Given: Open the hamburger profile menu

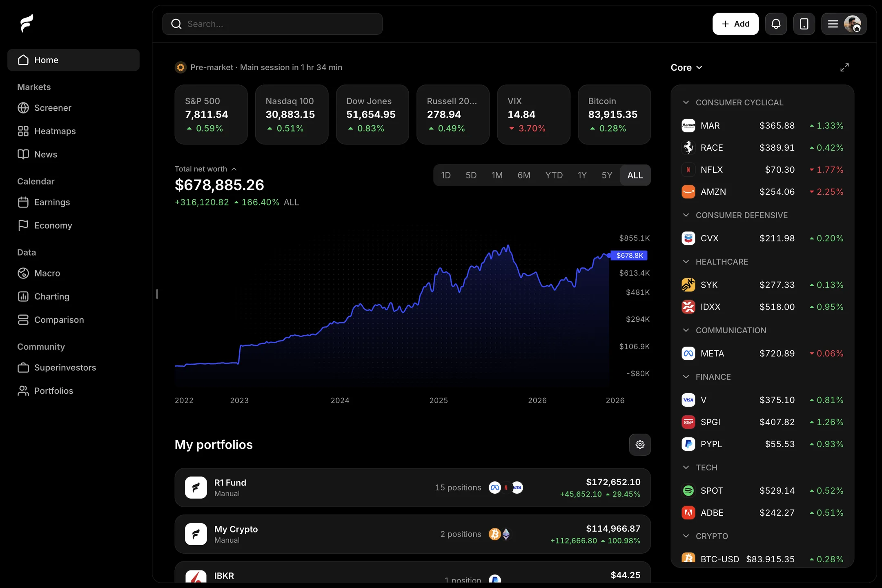Looking at the screenshot, I should pos(844,24).
